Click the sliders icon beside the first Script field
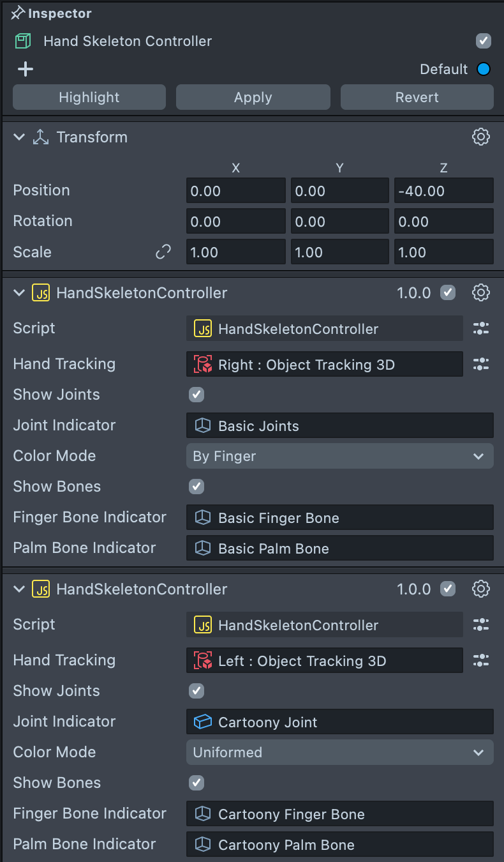 (480, 329)
